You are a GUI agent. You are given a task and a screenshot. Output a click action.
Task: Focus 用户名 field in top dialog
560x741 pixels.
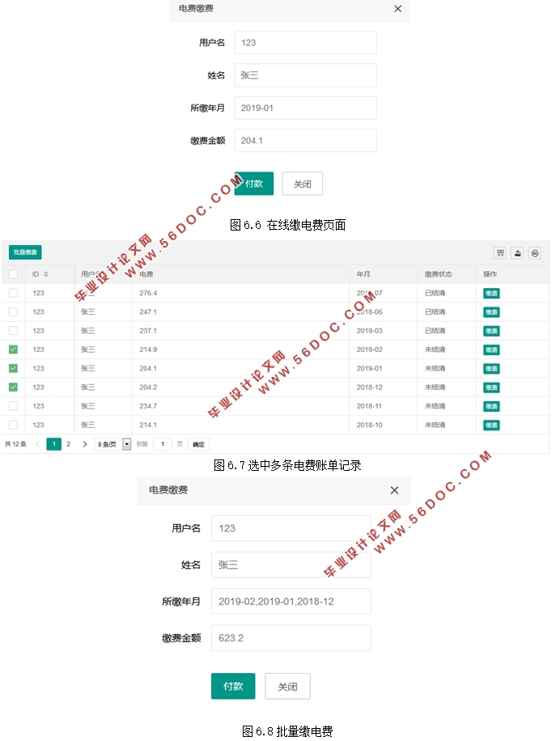coord(305,43)
